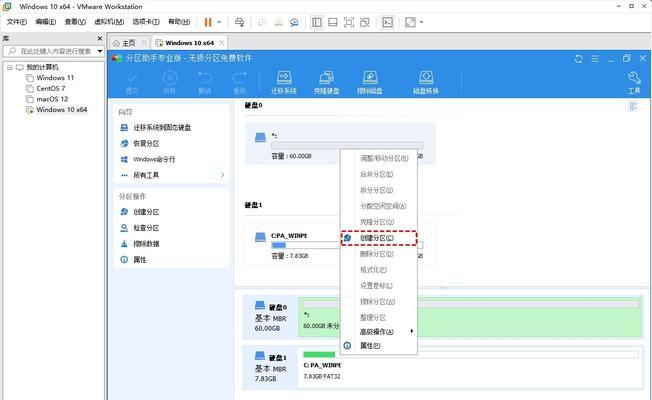Click the revert-snapshot icon in VMware toolbar
Image resolution: width=652 pixels, height=400 pixels.
[278, 22]
